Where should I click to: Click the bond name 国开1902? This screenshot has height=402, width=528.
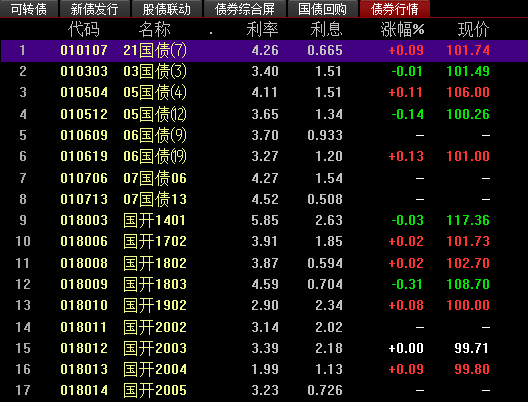click(x=155, y=305)
